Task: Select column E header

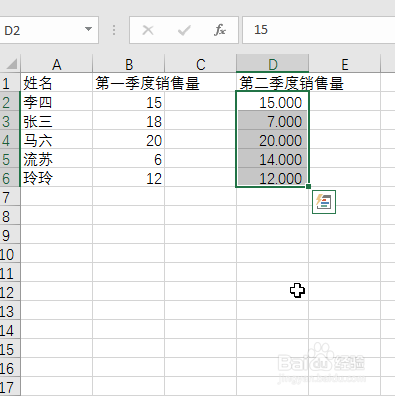Action: 345,64
